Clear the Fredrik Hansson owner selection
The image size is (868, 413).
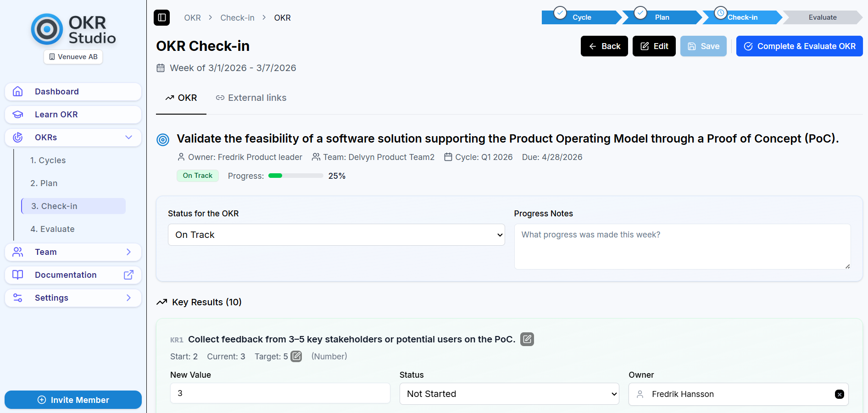pos(839,394)
